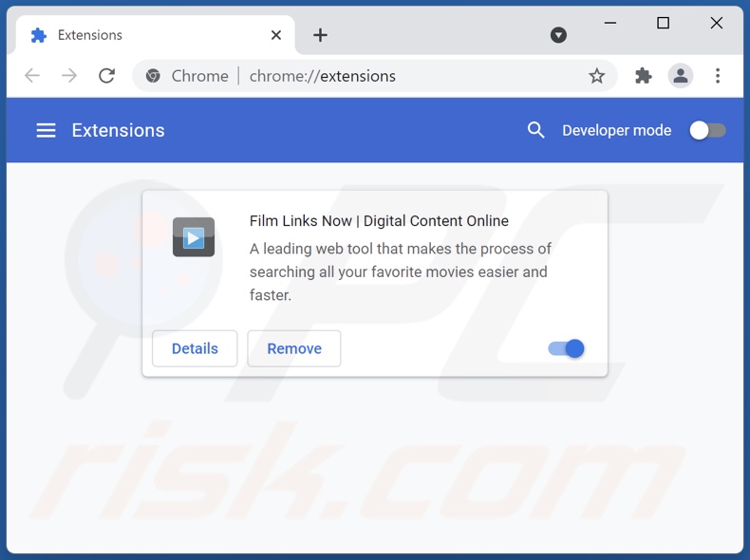The image size is (750, 560).
Task: Bookmark this page with the star icon
Action: click(x=596, y=76)
